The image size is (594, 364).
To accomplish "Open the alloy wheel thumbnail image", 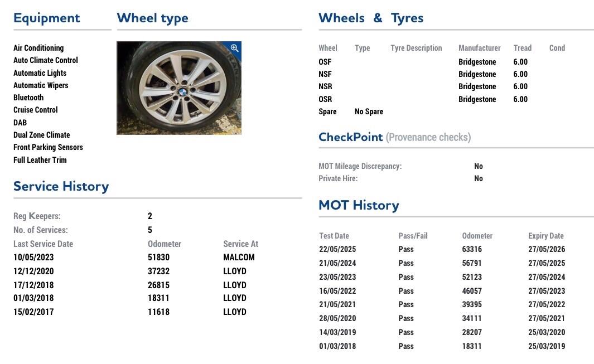I will click(178, 88).
